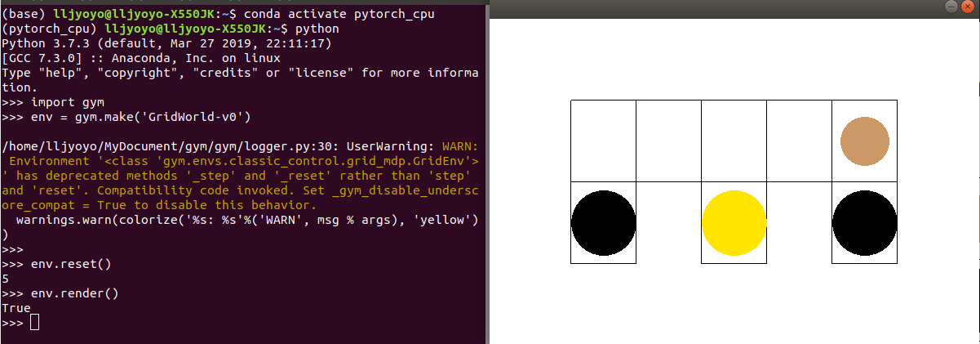Click the 'env.render()' command line
980x344 pixels.
click(60, 293)
